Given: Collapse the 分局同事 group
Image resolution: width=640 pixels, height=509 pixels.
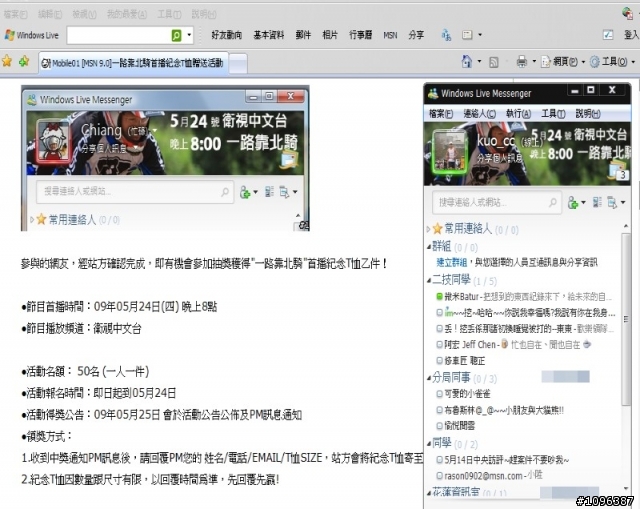Looking at the screenshot, I should click(x=429, y=378).
